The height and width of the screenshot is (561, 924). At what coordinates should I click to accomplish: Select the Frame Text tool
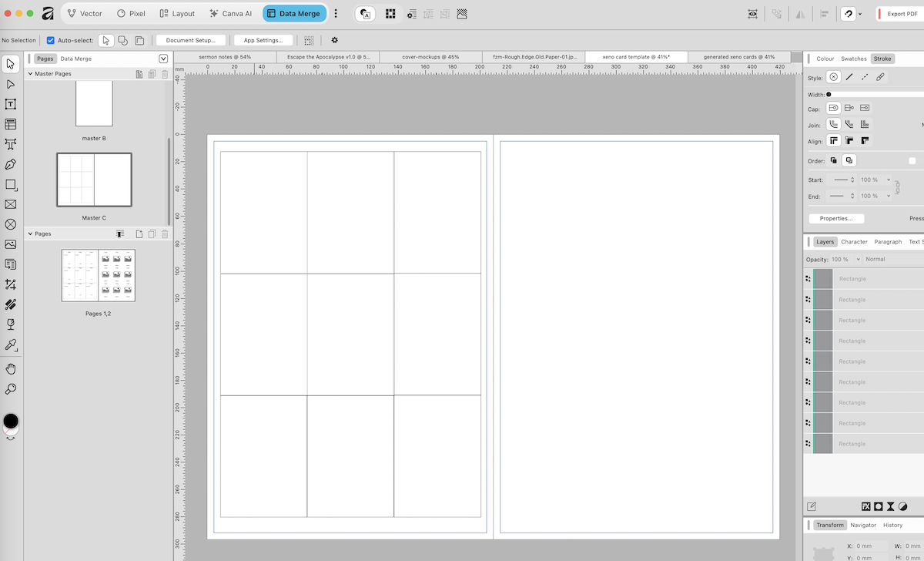(11, 103)
